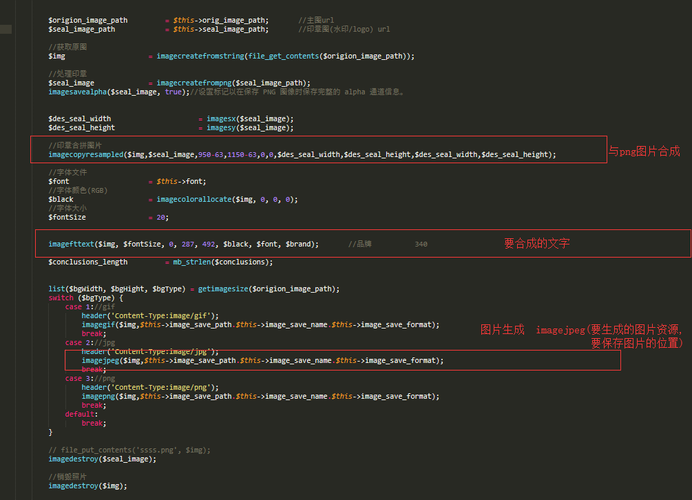Screen dimensions: 692x500
Task: Click the 950-63 argument in imagecopyresampled
Action: point(211,154)
